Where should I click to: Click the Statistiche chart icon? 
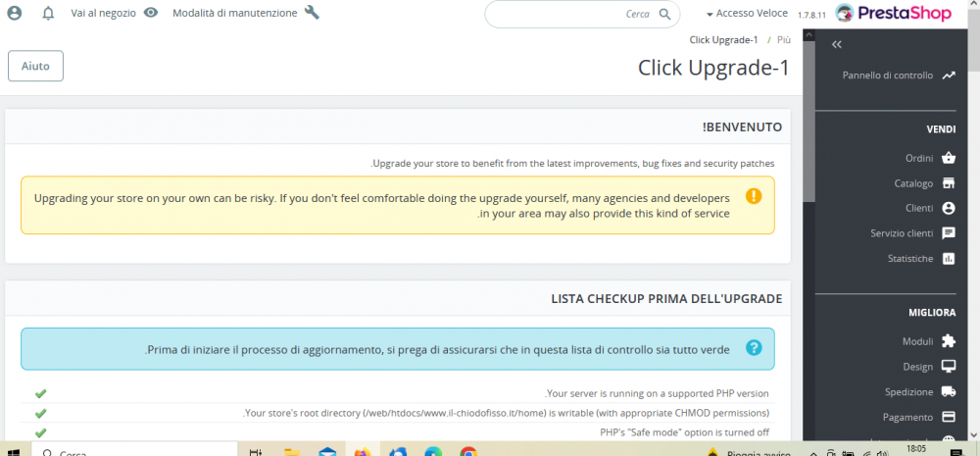tap(949, 258)
